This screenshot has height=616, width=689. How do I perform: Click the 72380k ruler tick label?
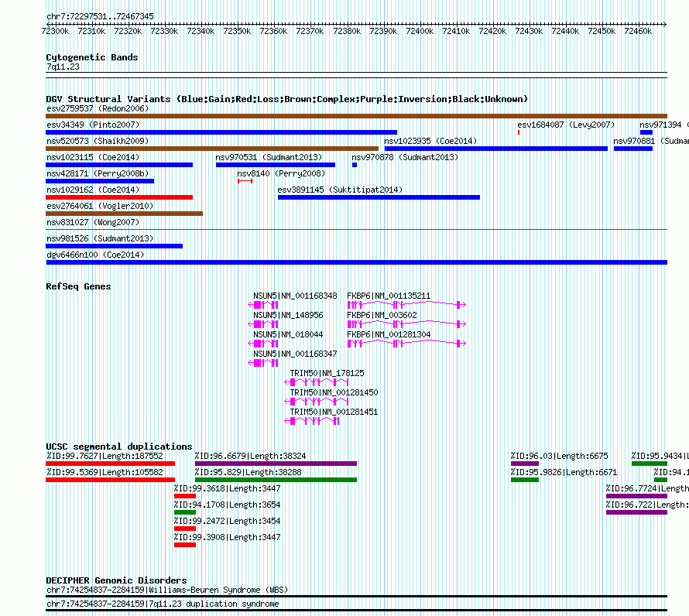(x=347, y=31)
